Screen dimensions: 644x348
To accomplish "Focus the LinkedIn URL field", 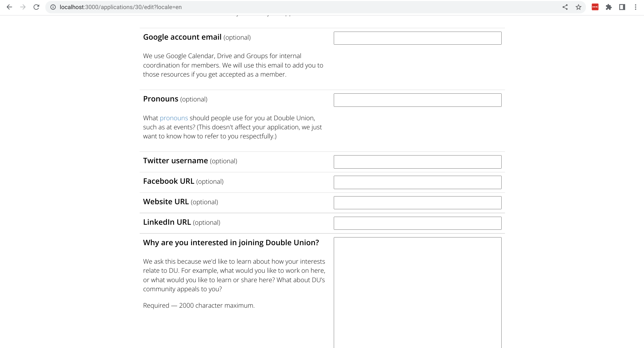I will point(417,223).
